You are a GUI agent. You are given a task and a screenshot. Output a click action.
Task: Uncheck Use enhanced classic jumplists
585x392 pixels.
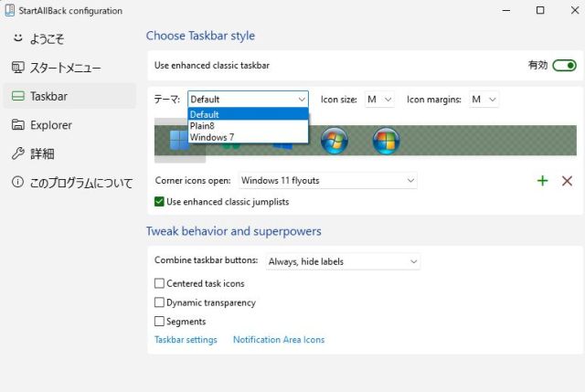159,202
